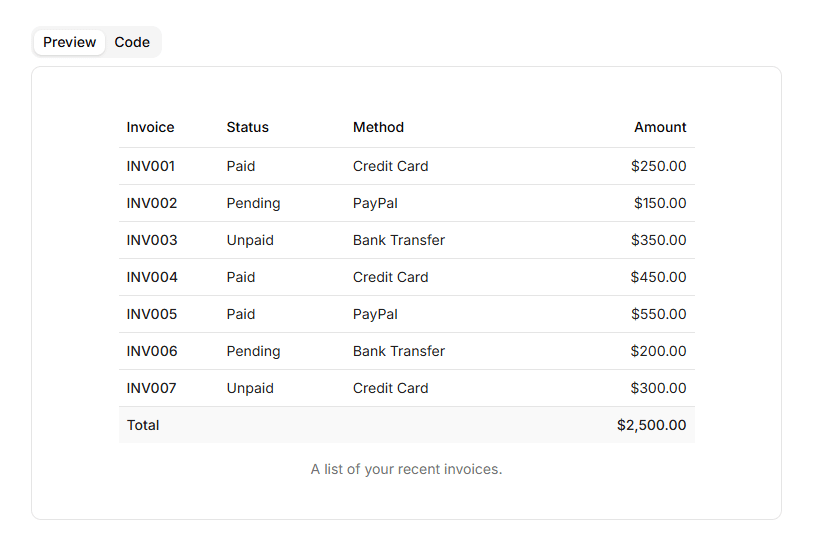Screen dimensions: 813x550
Task: Click the Amount column header
Action: tap(660, 127)
